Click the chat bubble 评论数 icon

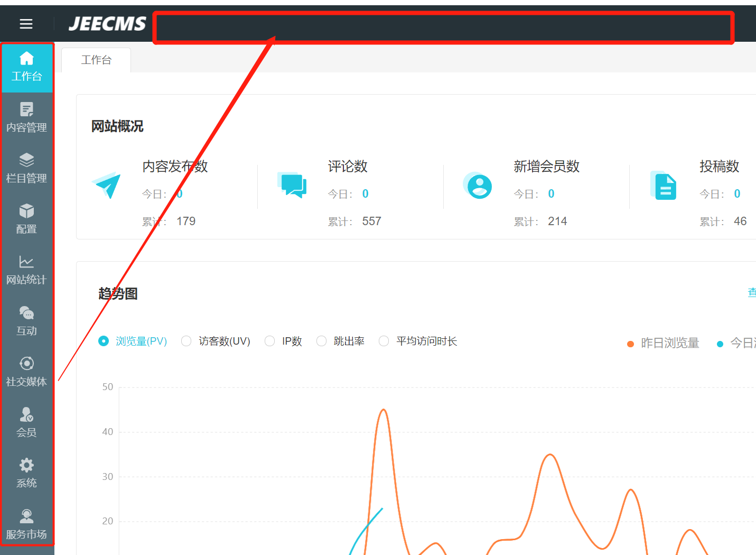pyautogui.click(x=292, y=185)
